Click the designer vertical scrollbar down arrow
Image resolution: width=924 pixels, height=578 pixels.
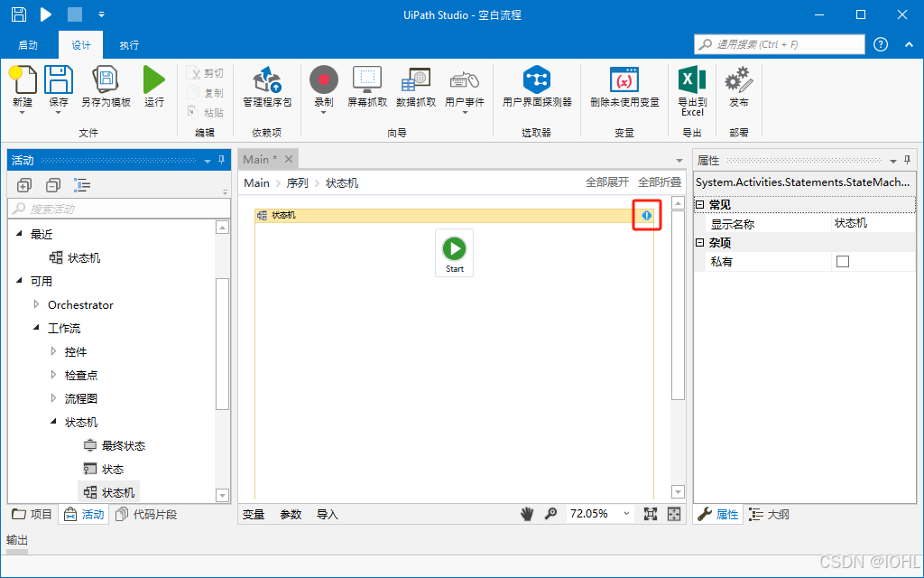tap(678, 491)
